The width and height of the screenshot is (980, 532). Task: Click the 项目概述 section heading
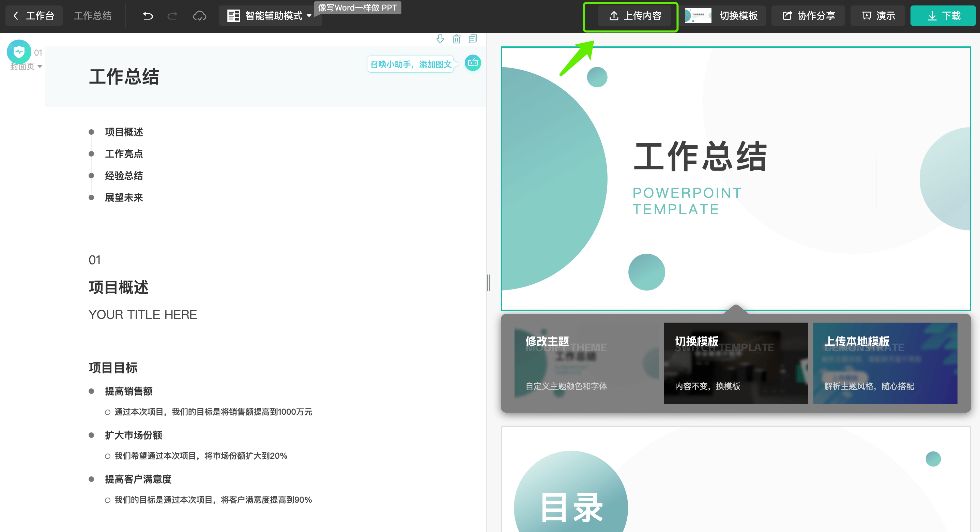click(118, 287)
